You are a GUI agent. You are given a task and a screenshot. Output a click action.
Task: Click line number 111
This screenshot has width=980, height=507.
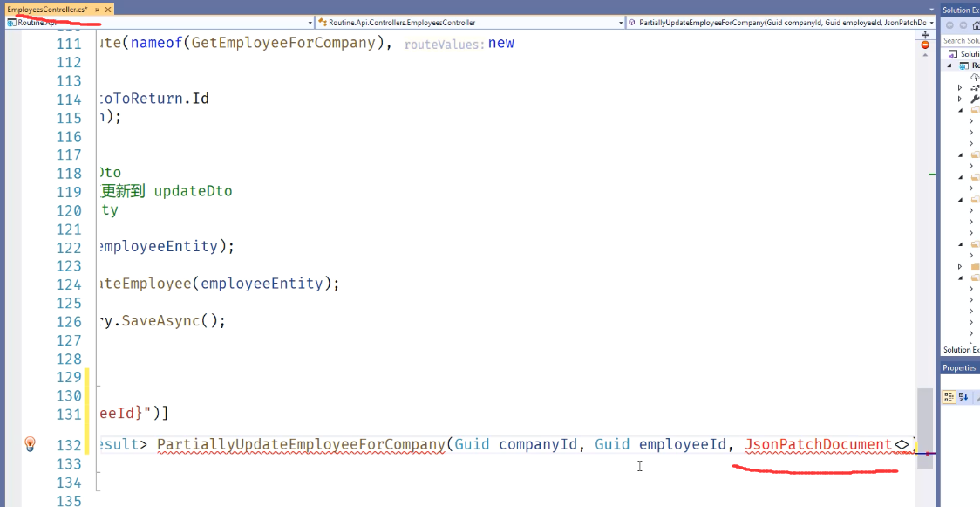pos(69,44)
